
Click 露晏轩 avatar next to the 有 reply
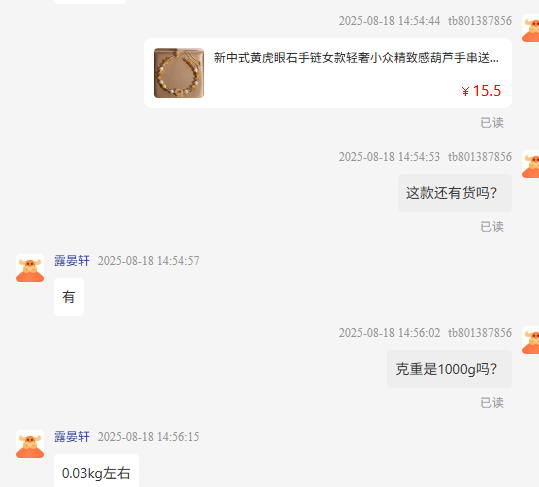[30, 268]
